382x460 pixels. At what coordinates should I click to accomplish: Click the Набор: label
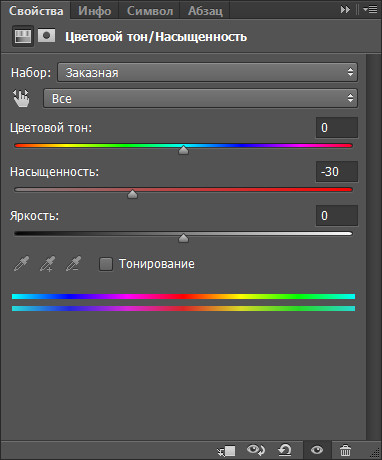click(31, 73)
